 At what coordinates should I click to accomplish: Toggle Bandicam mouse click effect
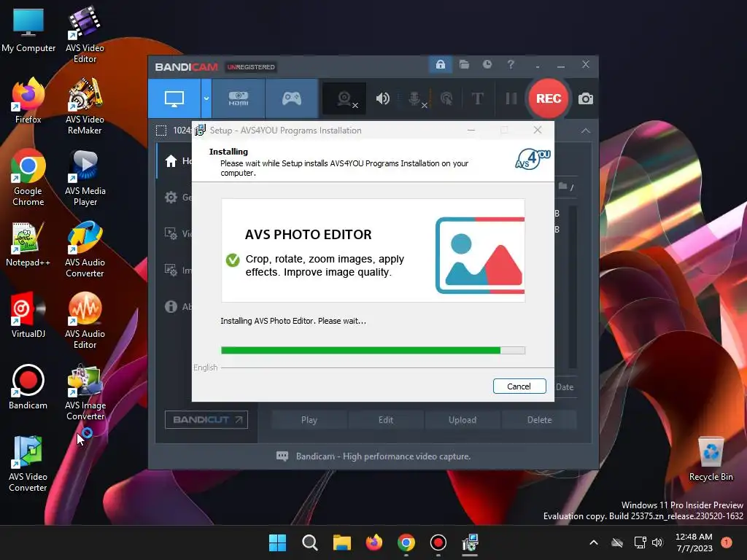click(x=446, y=98)
